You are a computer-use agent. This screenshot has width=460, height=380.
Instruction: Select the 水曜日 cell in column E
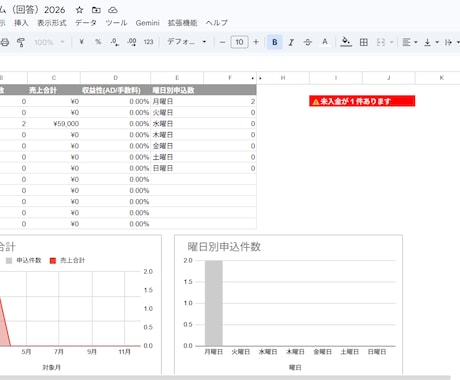click(177, 124)
